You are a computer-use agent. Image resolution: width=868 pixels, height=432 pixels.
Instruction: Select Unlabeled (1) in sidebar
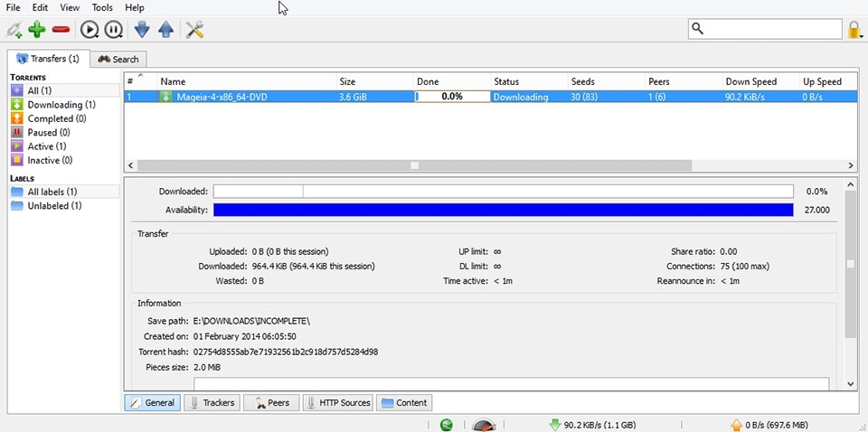64,206
